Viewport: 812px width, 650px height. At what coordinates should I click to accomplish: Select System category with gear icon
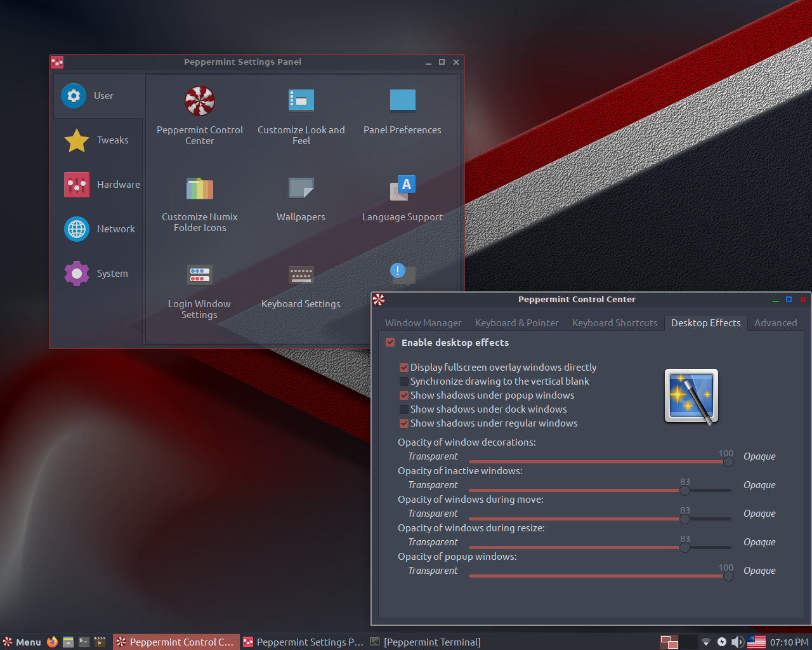98,274
